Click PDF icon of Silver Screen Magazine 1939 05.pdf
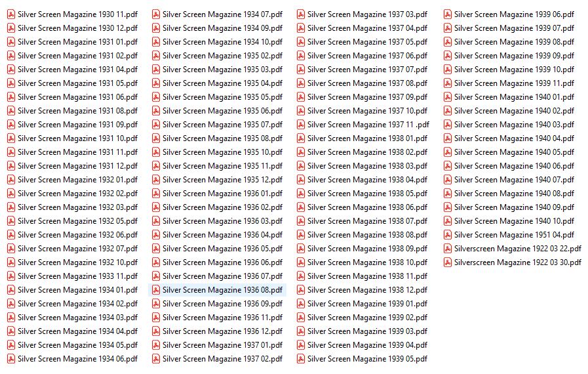 (301, 359)
